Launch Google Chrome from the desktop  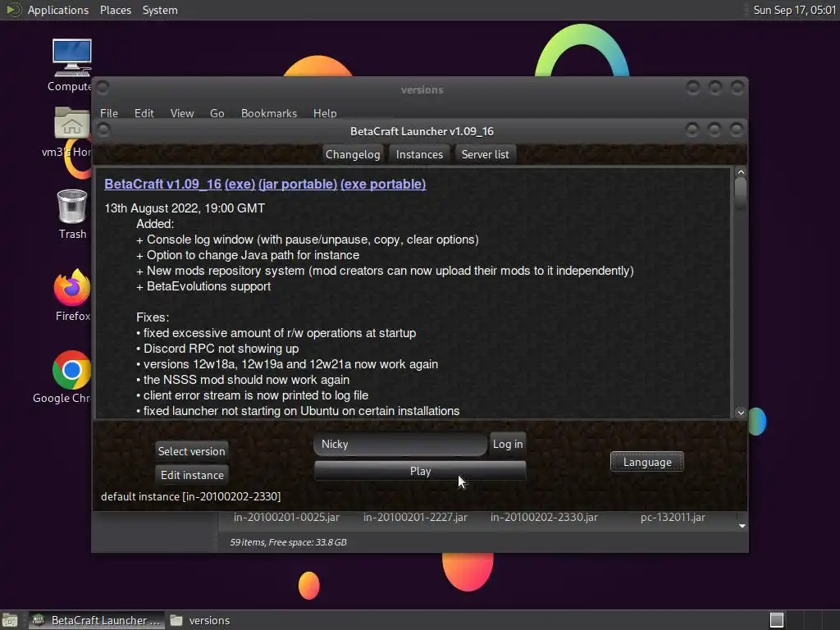pos(72,370)
